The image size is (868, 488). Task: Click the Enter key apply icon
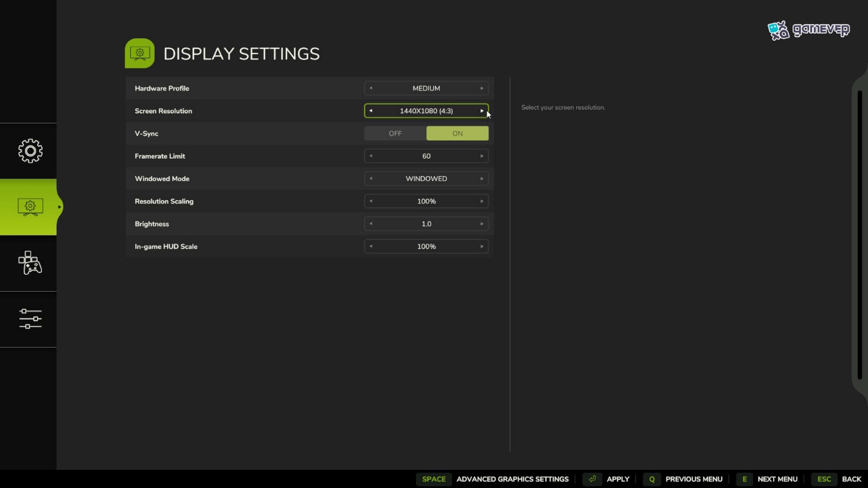click(x=592, y=479)
